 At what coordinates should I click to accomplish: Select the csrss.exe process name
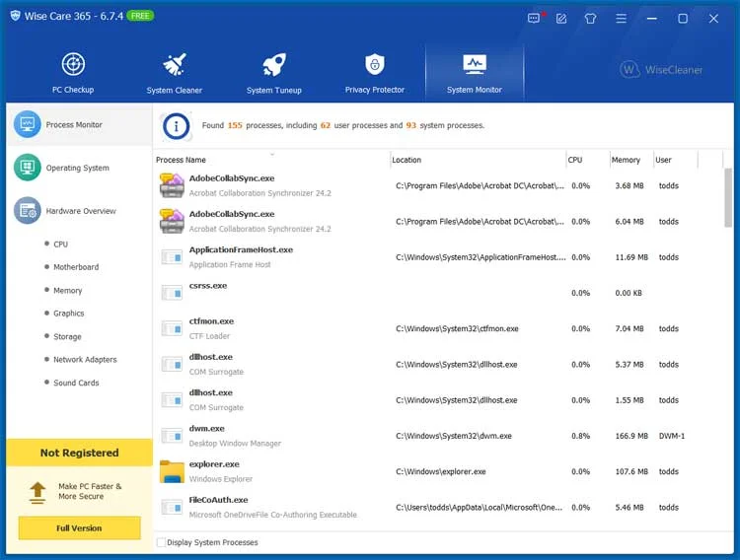click(208, 286)
